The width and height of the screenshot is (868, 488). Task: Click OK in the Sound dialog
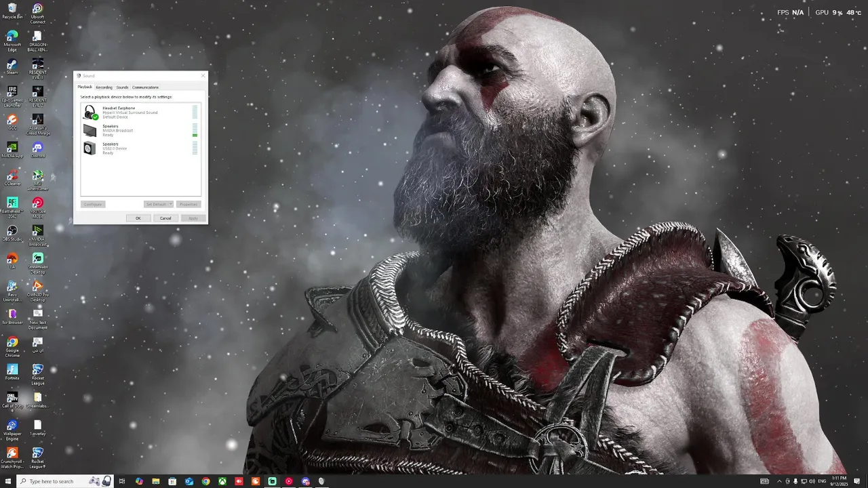(x=138, y=218)
